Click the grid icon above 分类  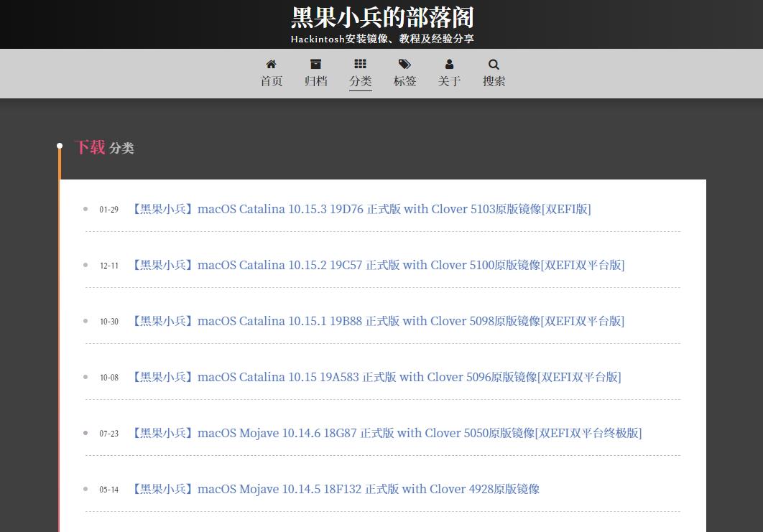click(360, 64)
